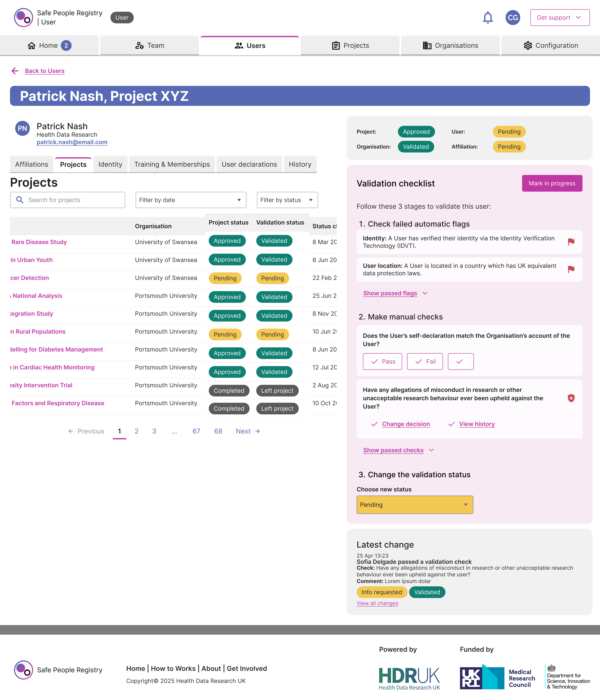
Task: Open the Organisations navigation tab
Action: coord(450,46)
